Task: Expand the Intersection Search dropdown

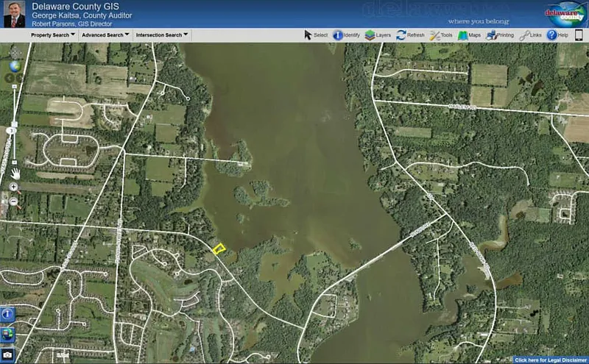Action: tap(162, 35)
